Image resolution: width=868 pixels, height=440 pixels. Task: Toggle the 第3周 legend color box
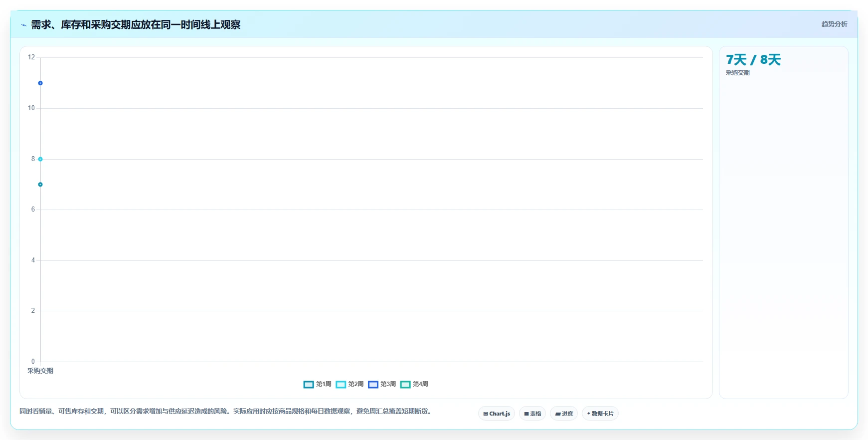click(373, 384)
